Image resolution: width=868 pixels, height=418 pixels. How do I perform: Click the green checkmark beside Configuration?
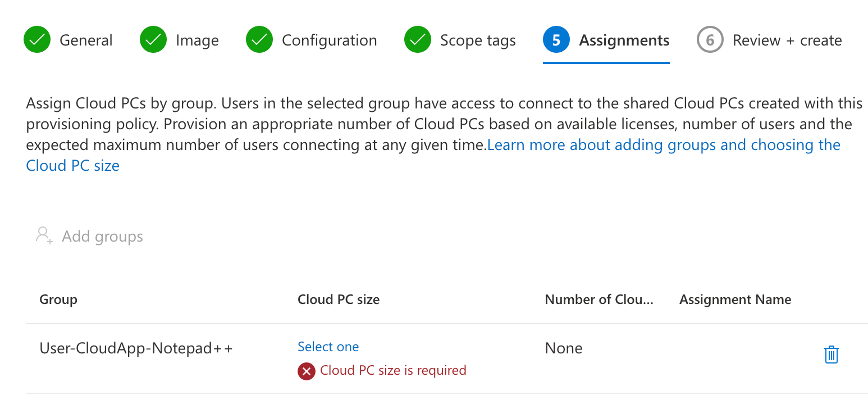pyautogui.click(x=259, y=40)
